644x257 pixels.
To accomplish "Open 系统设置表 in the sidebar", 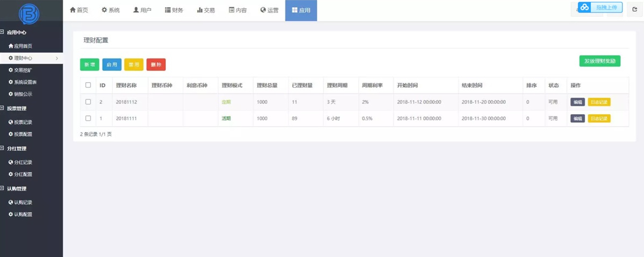I will click(x=25, y=82).
